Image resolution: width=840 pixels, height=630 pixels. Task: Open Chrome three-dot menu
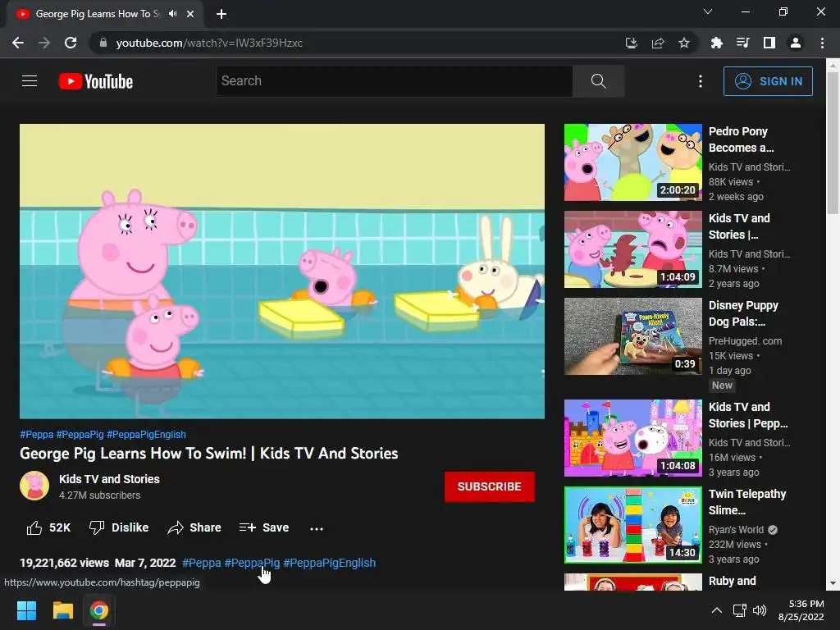click(x=822, y=43)
